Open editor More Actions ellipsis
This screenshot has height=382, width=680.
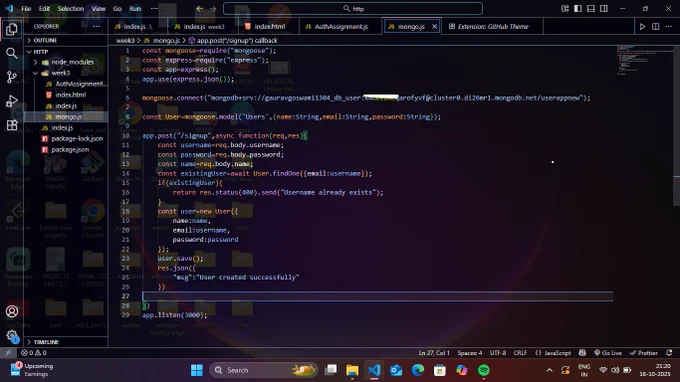668,26
